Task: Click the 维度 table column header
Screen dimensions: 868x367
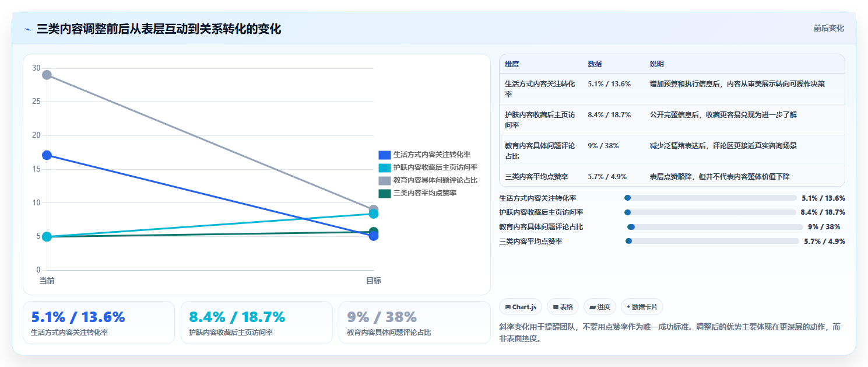Action: tap(512, 64)
